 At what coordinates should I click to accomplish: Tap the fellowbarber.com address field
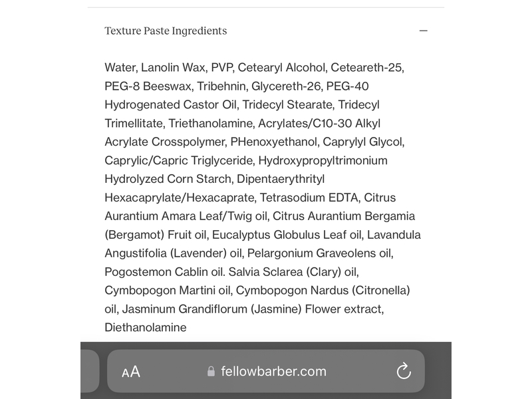click(x=273, y=372)
